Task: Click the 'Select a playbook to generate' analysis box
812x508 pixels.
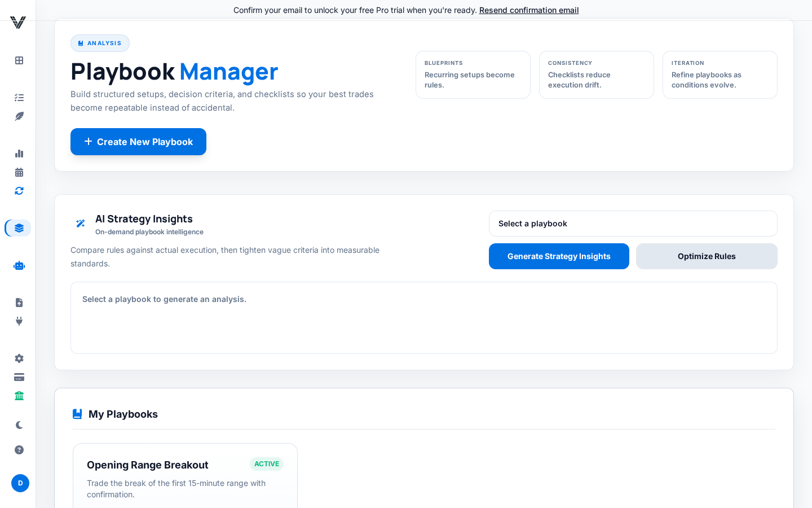Action: click(x=424, y=318)
